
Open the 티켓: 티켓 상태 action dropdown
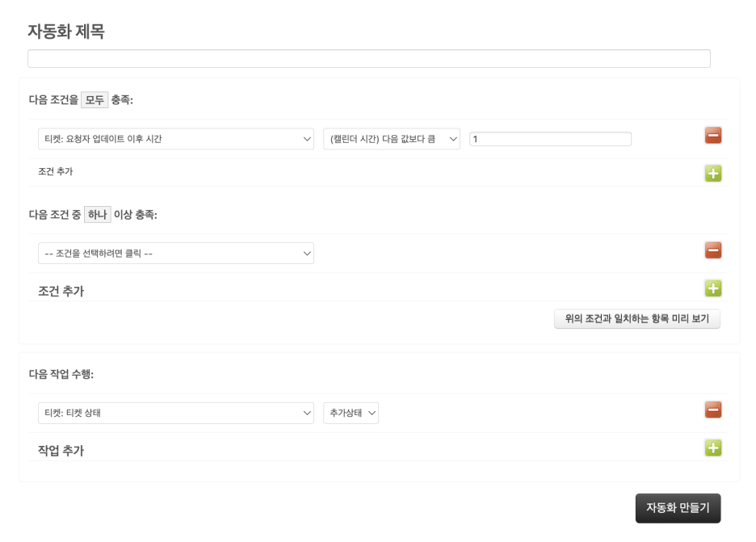click(176, 413)
